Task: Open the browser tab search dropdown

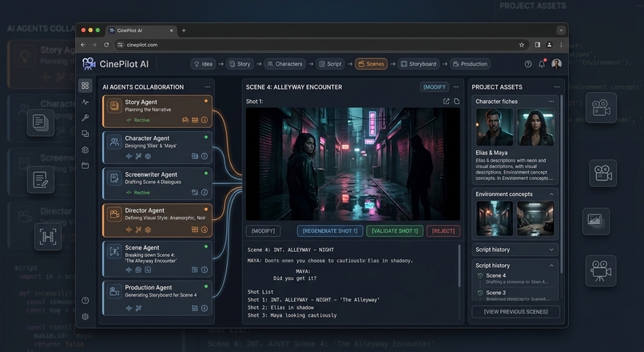Action: click(x=561, y=30)
